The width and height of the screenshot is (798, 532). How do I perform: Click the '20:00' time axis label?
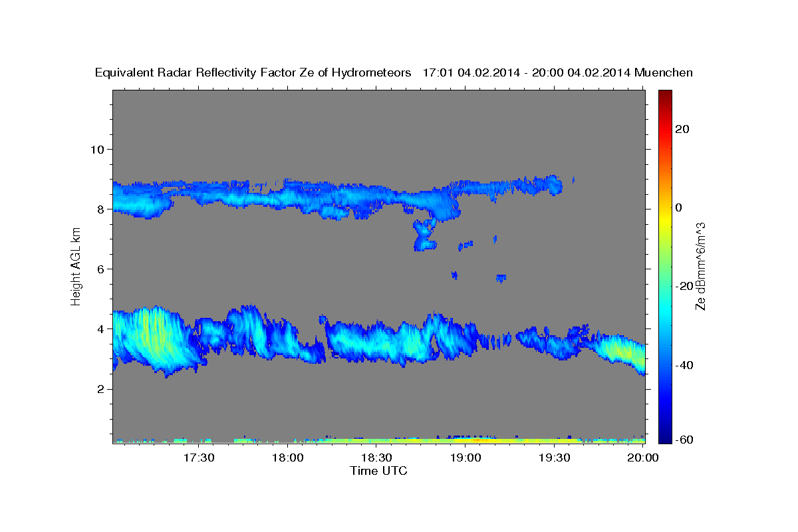click(643, 458)
